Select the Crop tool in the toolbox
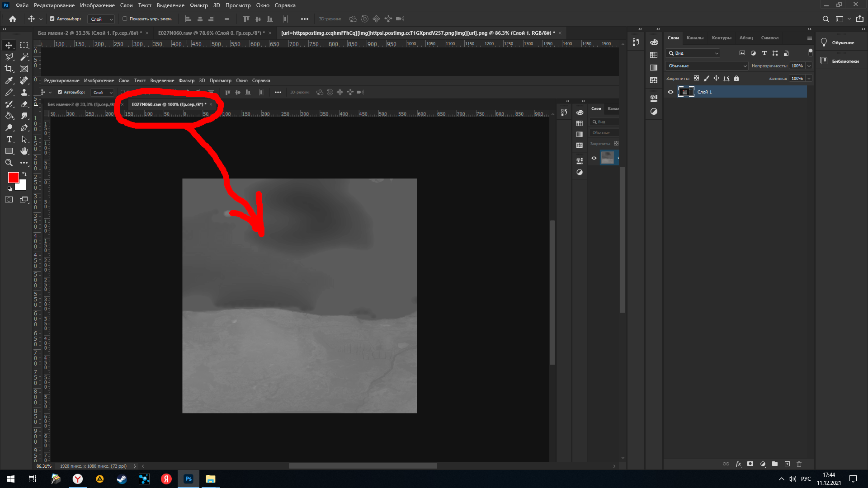The image size is (868, 488). pyautogui.click(x=9, y=69)
